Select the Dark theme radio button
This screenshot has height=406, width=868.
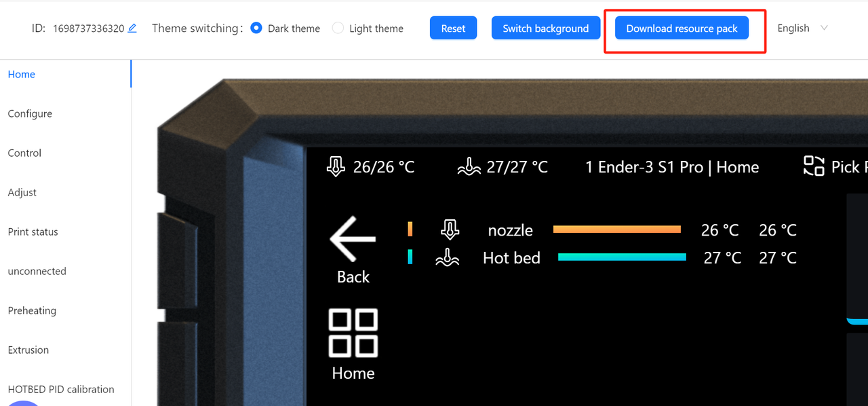click(x=256, y=28)
